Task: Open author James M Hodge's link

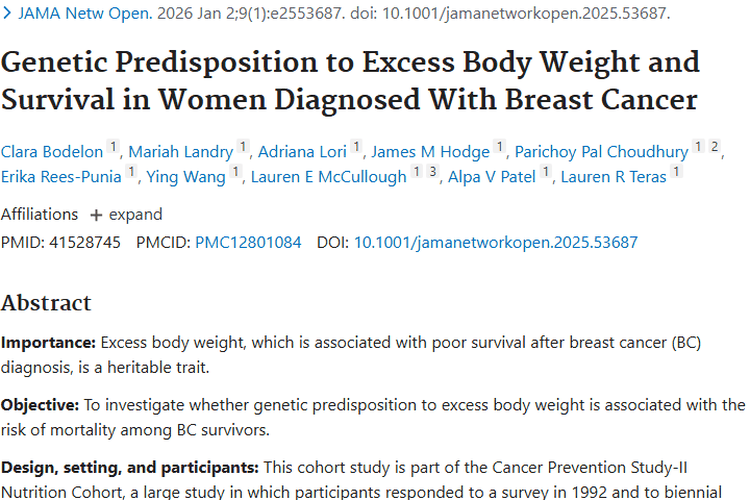Action: 430,152
